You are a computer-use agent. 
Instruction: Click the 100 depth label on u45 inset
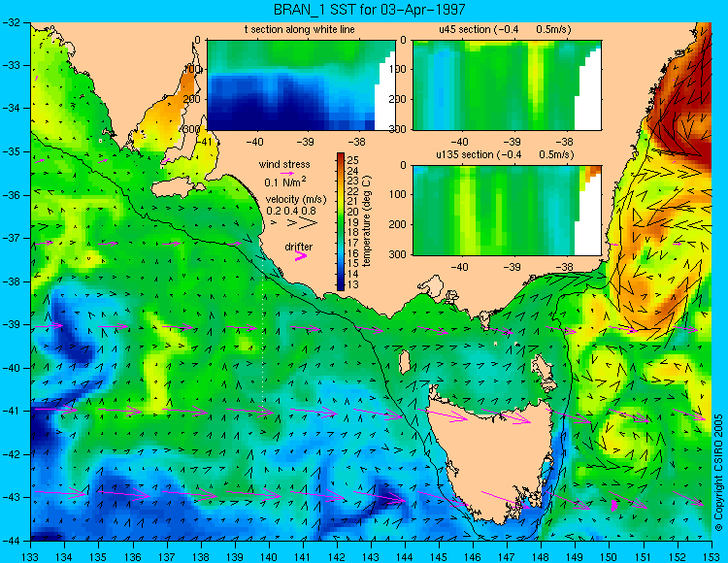[x=399, y=70]
